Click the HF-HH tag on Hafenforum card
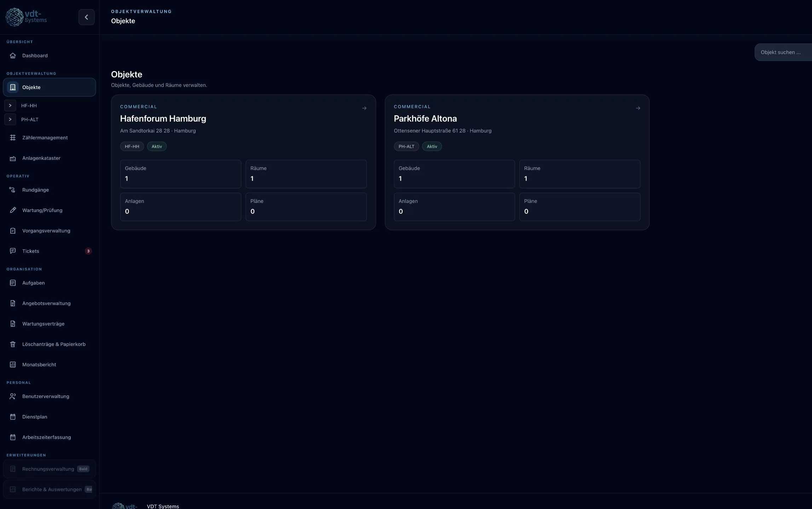The image size is (812, 509). pyautogui.click(x=132, y=146)
